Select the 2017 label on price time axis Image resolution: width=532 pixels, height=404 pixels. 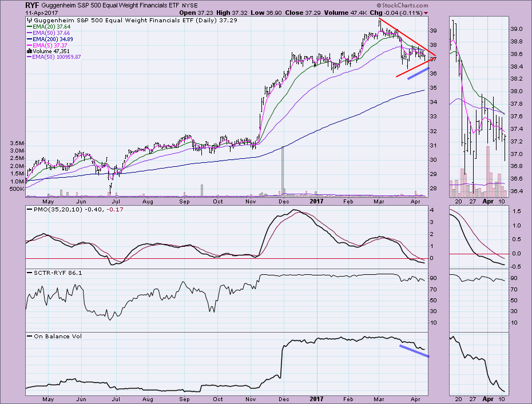point(316,202)
